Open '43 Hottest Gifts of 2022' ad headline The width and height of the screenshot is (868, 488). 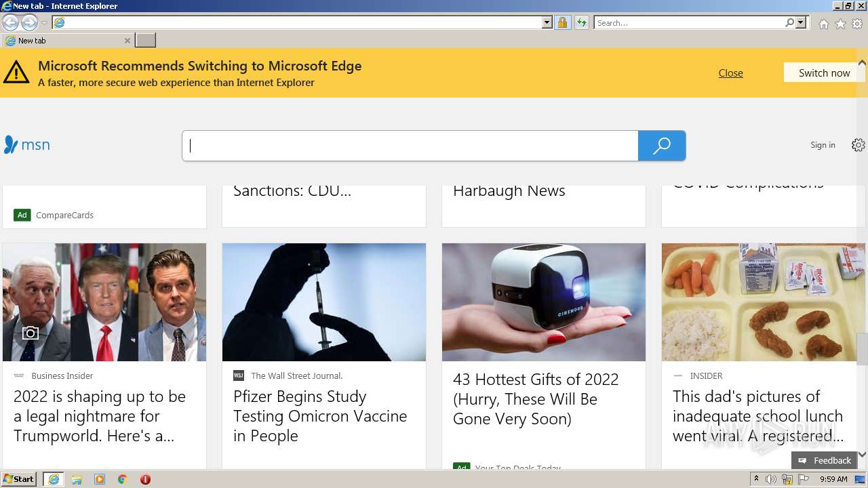click(x=536, y=399)
